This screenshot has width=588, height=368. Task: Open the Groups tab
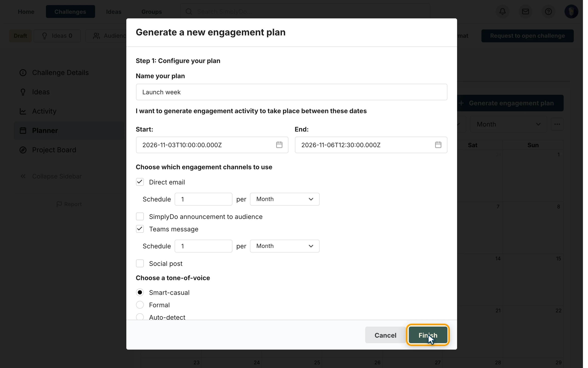(152, 12)
